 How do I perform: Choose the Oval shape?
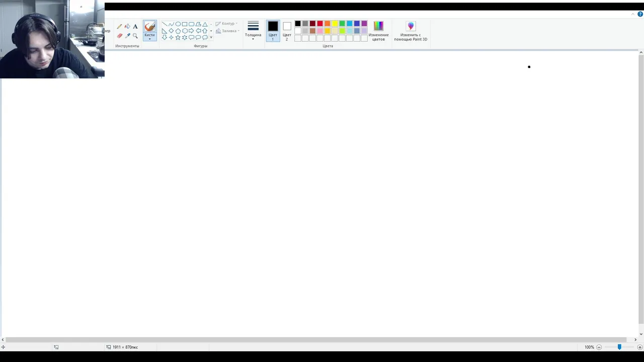coord(178,24)
